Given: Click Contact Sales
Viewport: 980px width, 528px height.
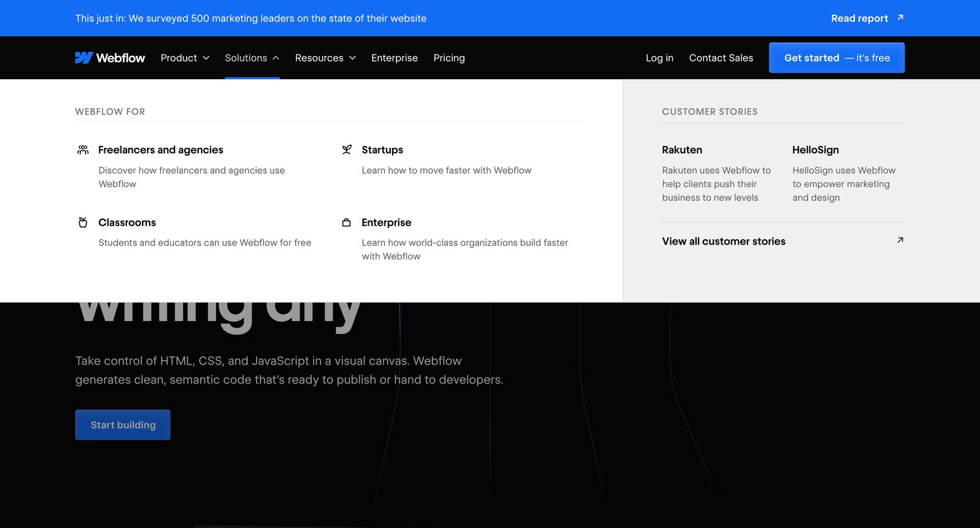Looking at the screenshot, I should point(721,58).
